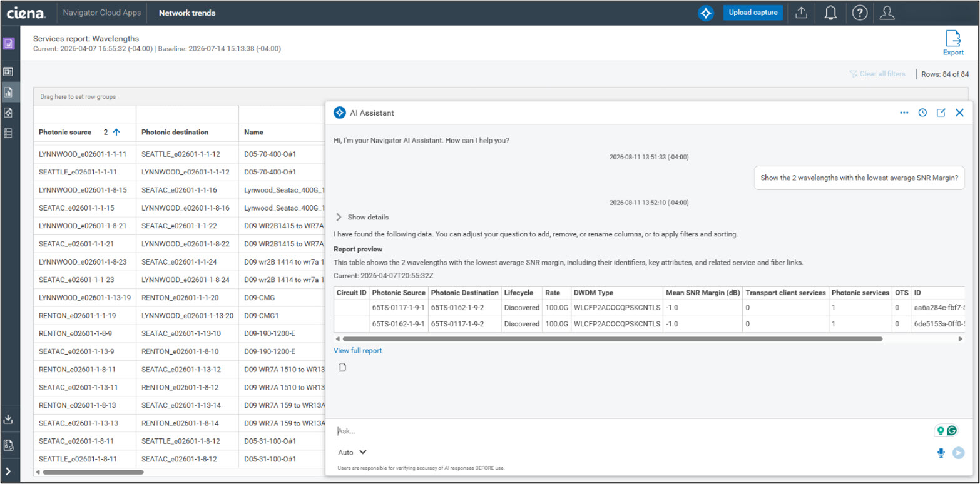This screenshot has width=980, height=484.
Task: Click the Ask input field
Action: [x=632, y=431]
